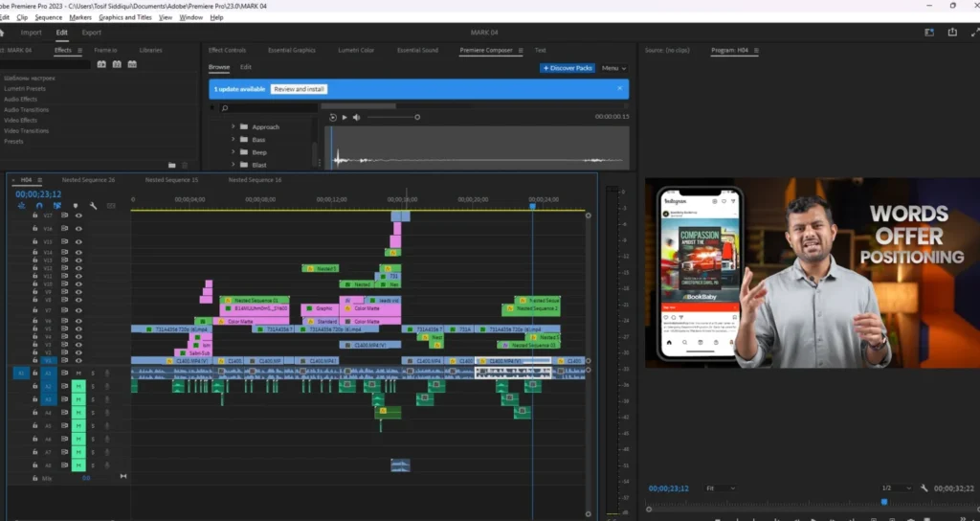Hide track V17 using its eye icon
980x521 pixels.
78,215
